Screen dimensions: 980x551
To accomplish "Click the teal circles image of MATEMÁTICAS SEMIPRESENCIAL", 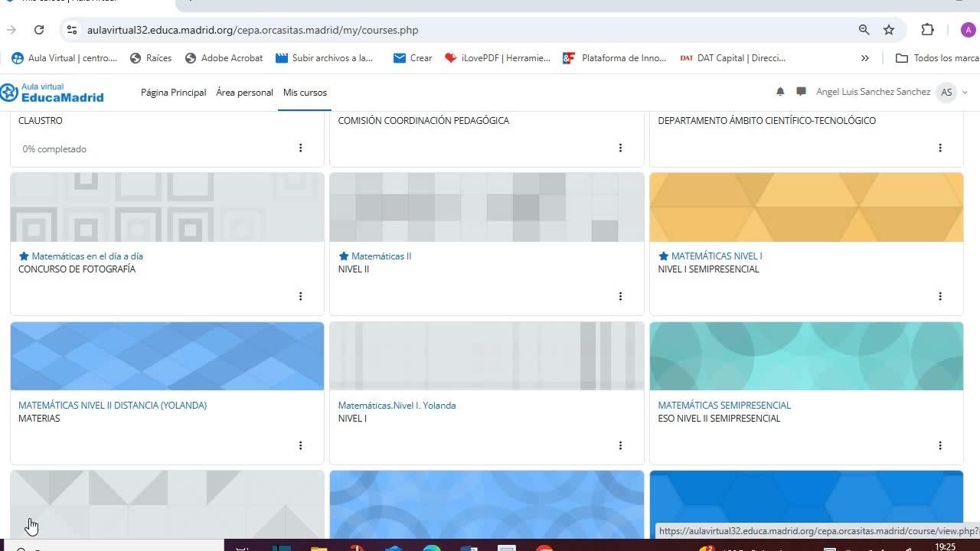I will click(806, 356).
